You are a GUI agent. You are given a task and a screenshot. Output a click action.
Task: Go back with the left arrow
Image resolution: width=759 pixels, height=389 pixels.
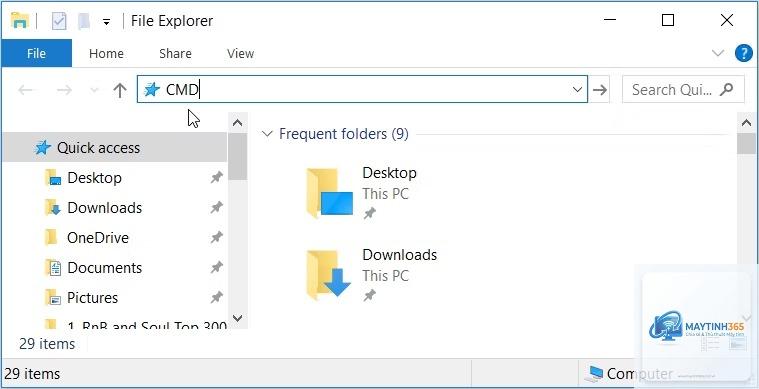pyautogui.click(x=26, y=90)
